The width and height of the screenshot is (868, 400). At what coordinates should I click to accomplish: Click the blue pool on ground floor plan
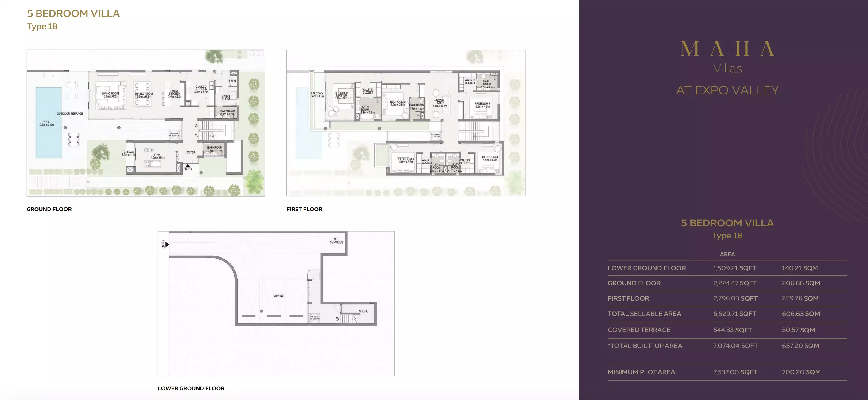[x=49, y=138]
